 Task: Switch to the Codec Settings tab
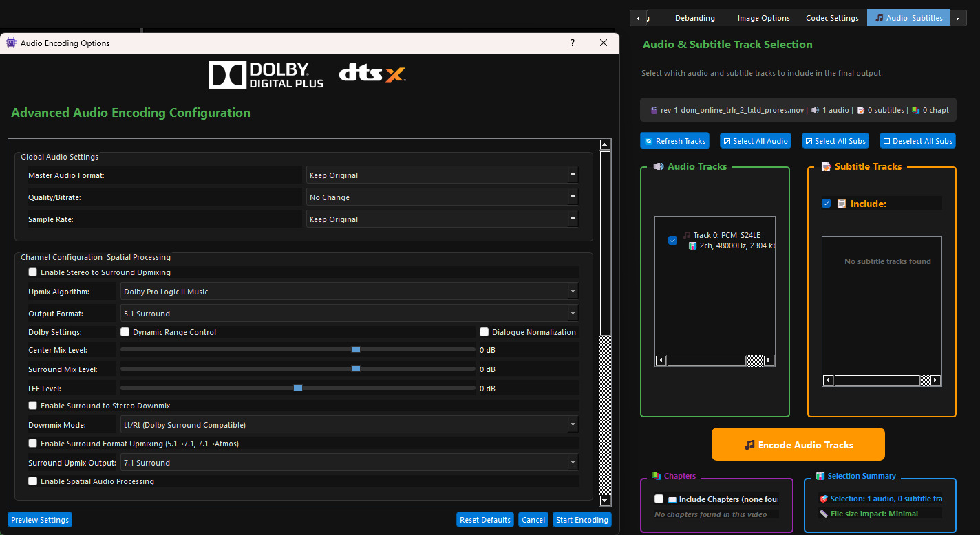pos(832,18)
